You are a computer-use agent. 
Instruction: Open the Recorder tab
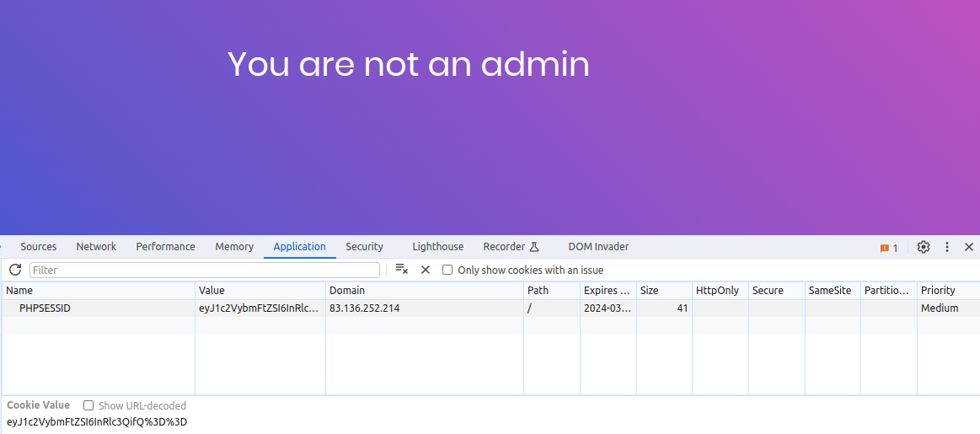click(510, 247)
